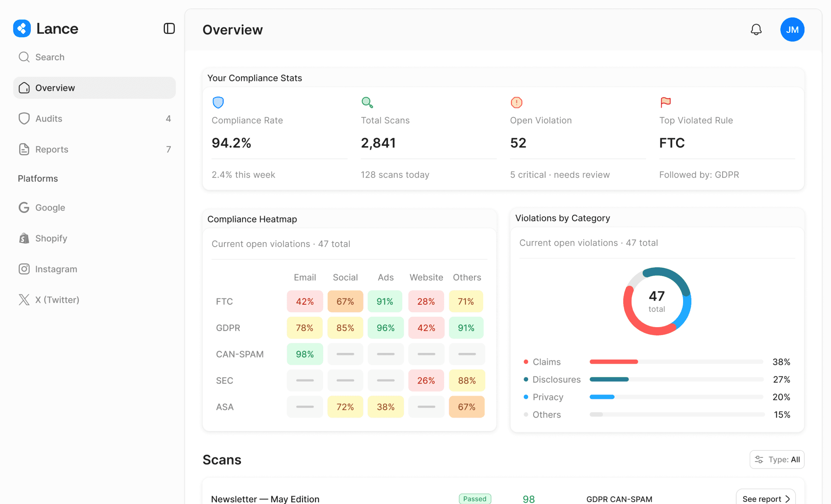Go to Instagram platform page
The height and width of the screenshot is (504, 831).
coord(56,269)
